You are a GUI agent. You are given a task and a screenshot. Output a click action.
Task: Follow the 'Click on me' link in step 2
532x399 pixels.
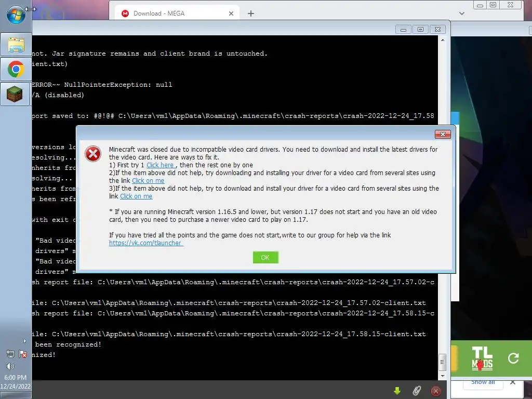coord(148,181)
